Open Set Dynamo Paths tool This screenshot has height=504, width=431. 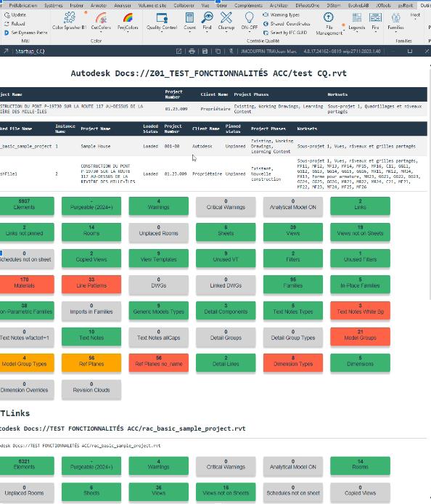click(25, 33)
